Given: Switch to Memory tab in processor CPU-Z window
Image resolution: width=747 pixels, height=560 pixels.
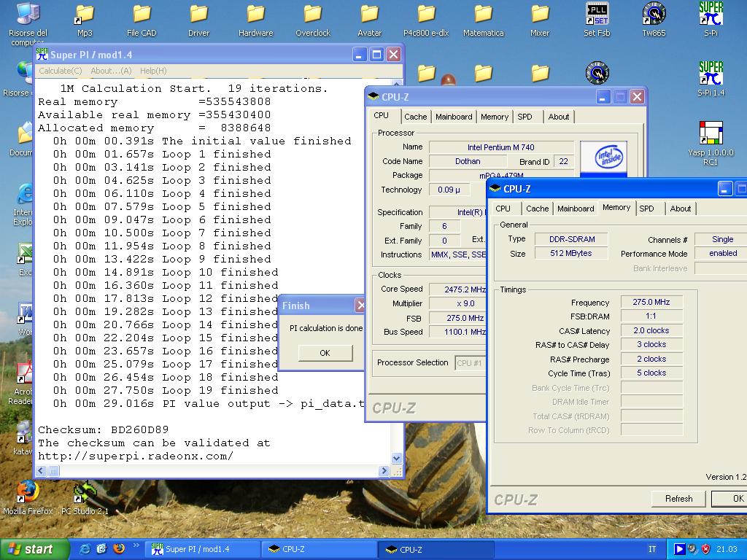Looking at the screenshot, I should tap(494, 117).
